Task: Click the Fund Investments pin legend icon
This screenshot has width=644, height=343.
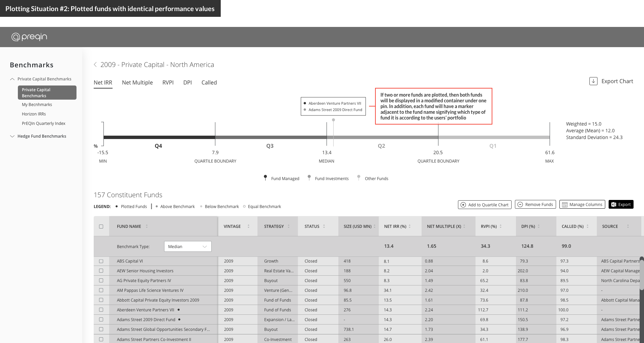Action: coord(309,178)
